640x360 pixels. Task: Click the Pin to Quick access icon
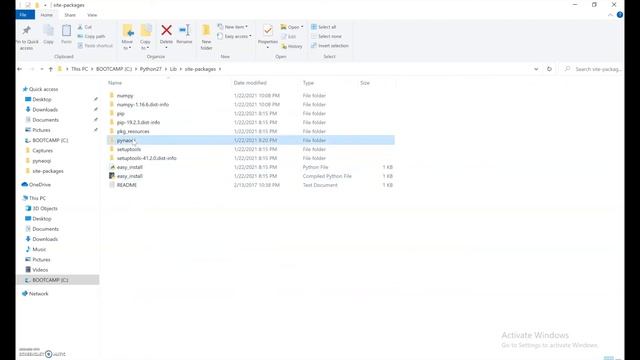point(27,31)
